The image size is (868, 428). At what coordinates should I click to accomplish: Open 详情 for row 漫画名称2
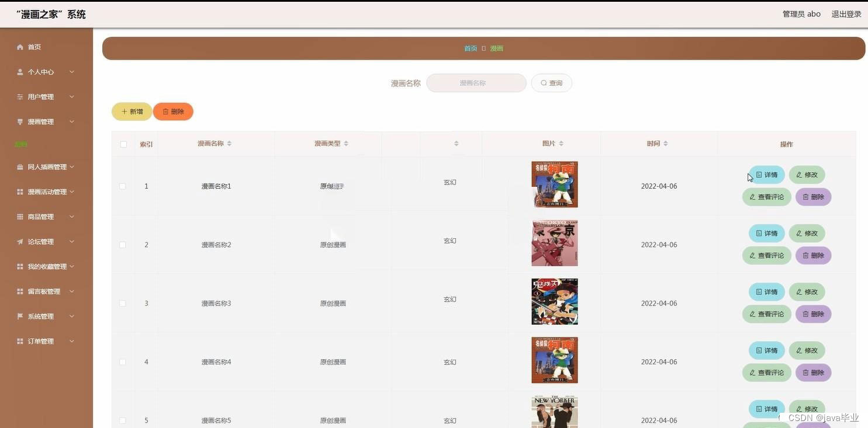pos(767,233)
